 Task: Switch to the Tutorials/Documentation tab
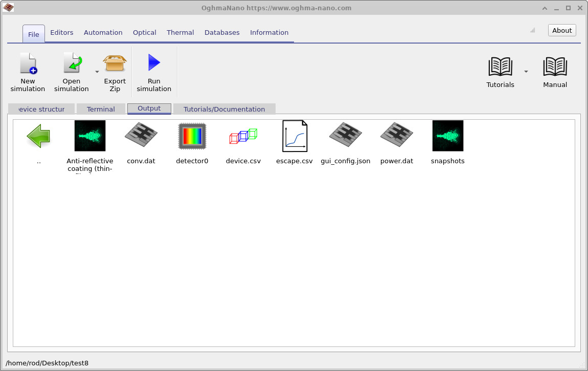pyautogui.click(x=224, y=108)
